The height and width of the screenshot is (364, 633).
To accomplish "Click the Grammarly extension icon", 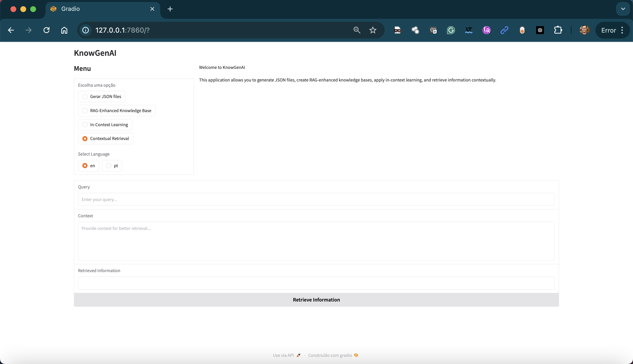I will click(451, 30).
